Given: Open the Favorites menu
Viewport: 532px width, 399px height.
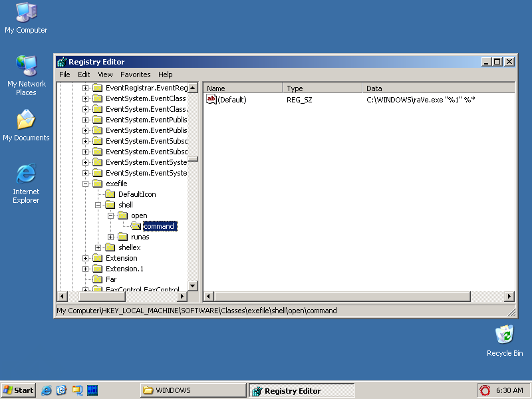Looking at the screenshot, I should 136,74.
